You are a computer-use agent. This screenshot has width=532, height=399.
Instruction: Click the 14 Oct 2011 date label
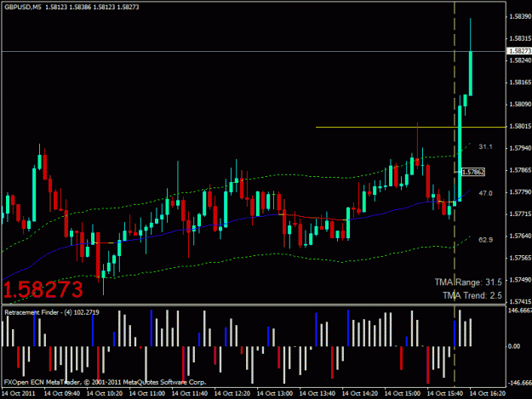pyautogui.click(x=19, y=394)
